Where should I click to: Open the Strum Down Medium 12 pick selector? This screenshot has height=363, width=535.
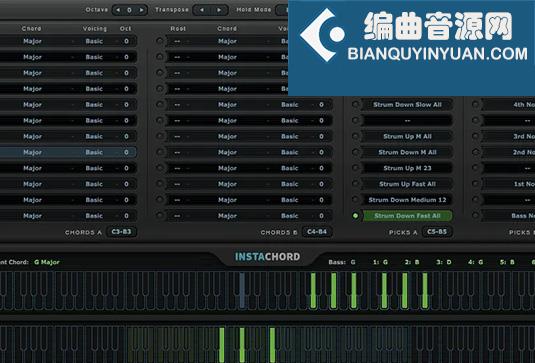tap(407, 200)
